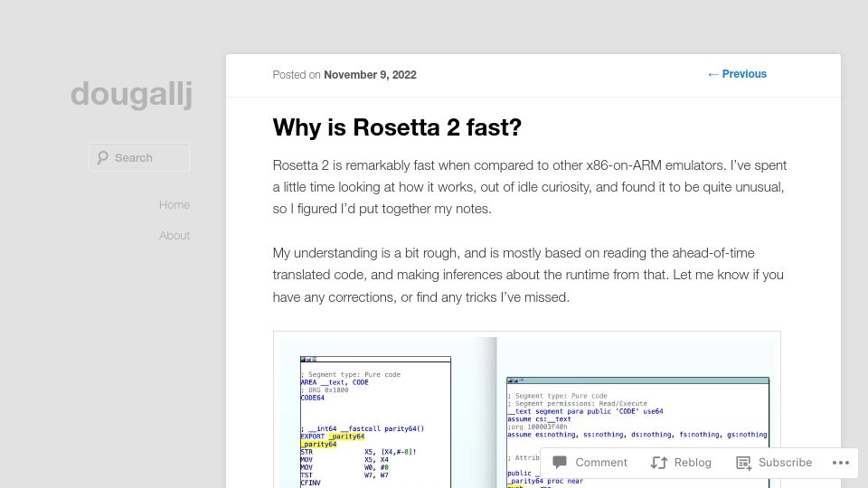This screenshot has width=868, height=488.
Task: Click the paragraph starting 'My understanding is a bit rough'
Action: (528, 275)
